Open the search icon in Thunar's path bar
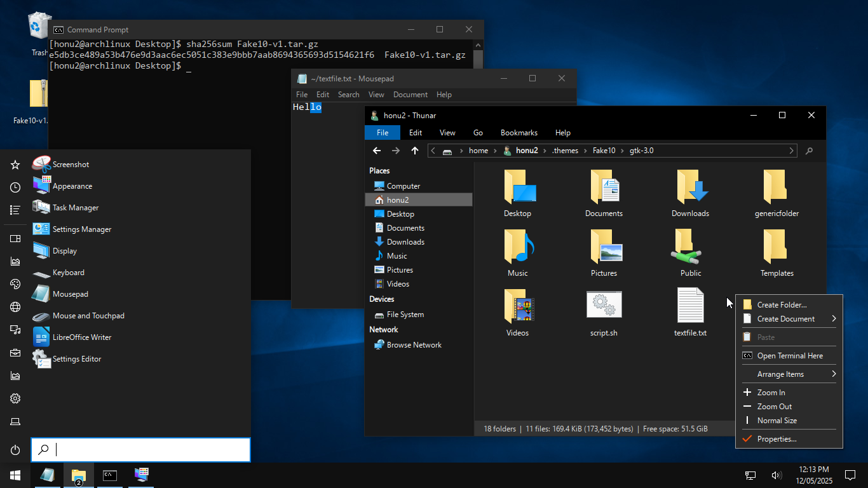This screenshot has height=488, width=868. (x=809, y=151)
